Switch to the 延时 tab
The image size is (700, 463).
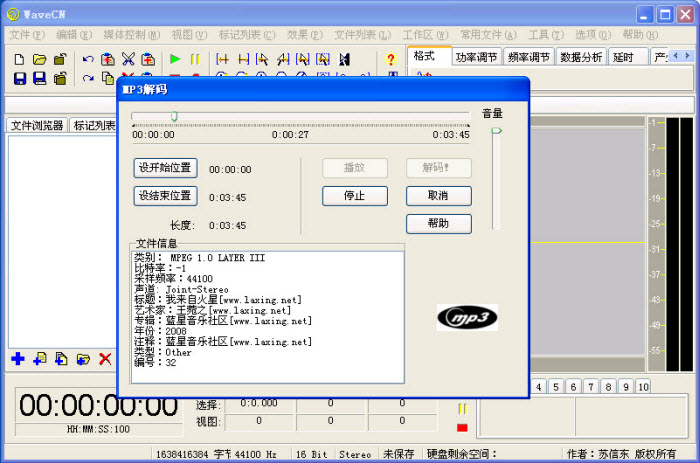(628, 57)
